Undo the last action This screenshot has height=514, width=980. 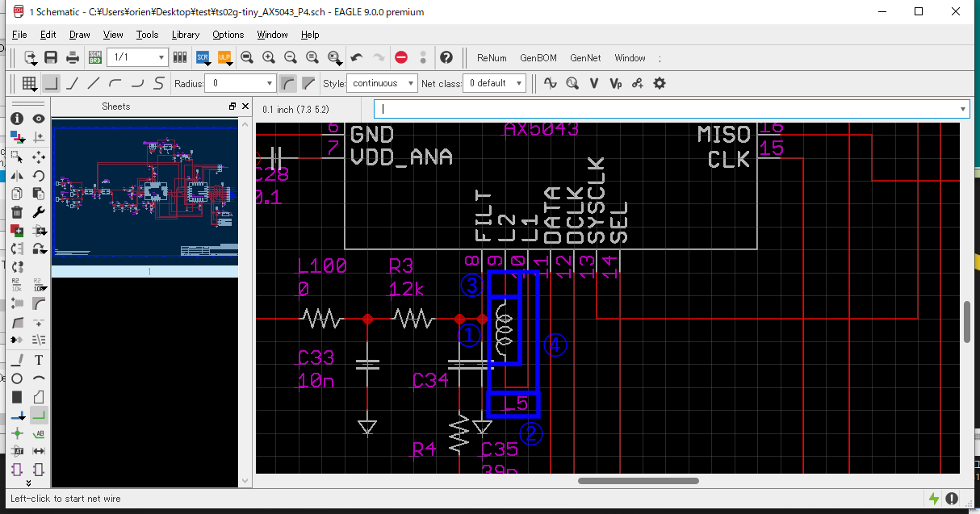click(357, 58)
